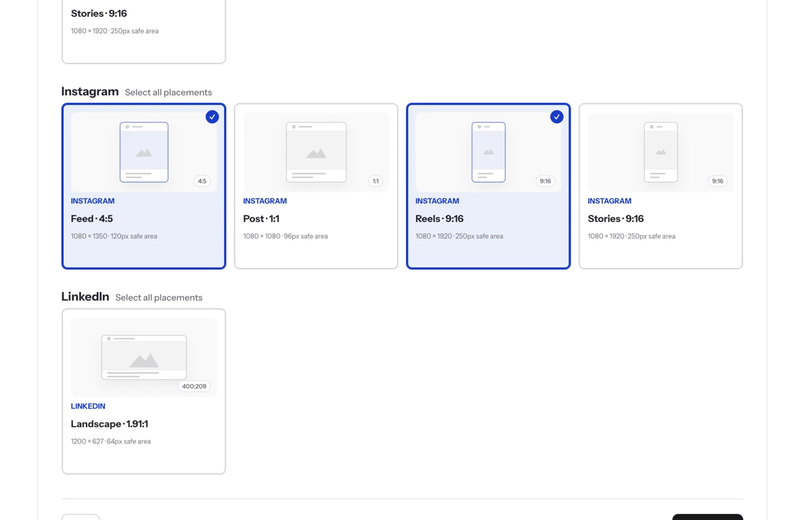Select the 'Landscape · 1.91:1' title

click(110, 424)
